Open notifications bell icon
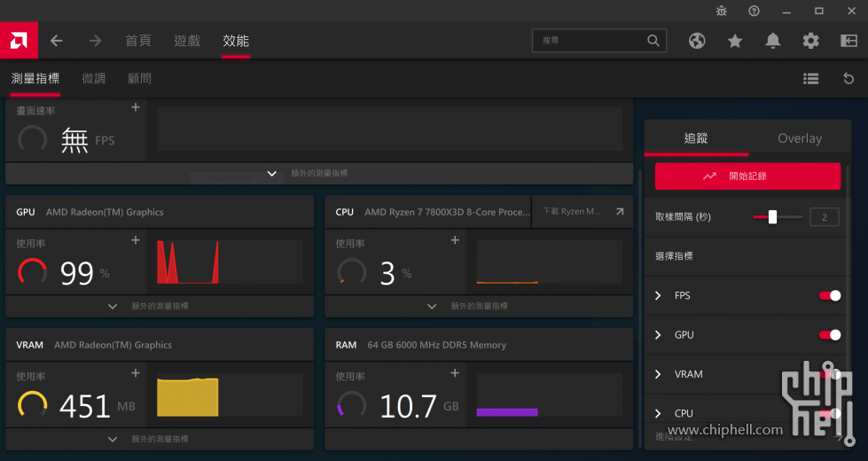 773,41
